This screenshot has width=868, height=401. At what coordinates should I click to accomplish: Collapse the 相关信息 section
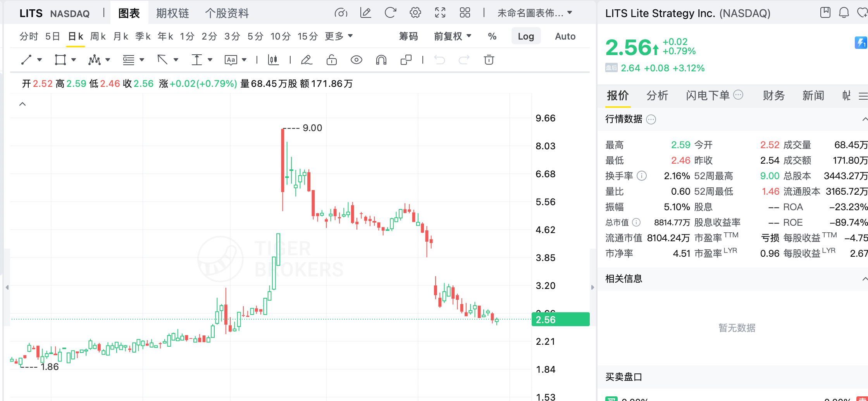865,279
